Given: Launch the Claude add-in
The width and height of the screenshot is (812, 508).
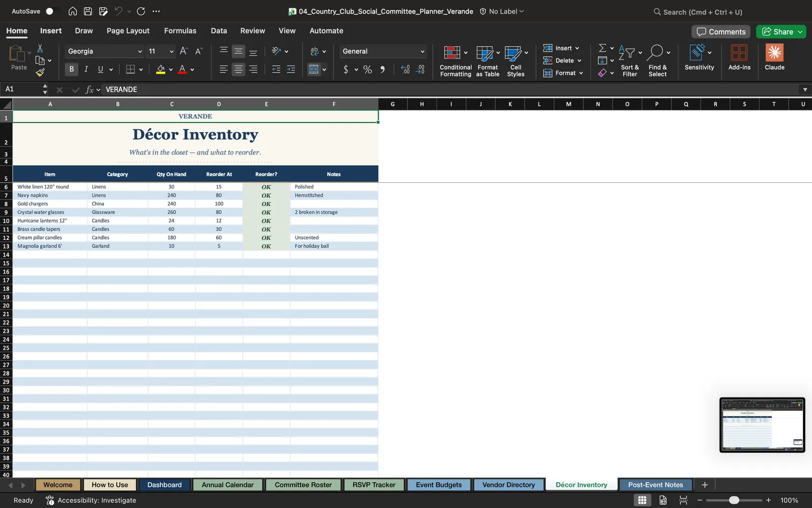Looking at the screenshot, I should coord(774,57).
